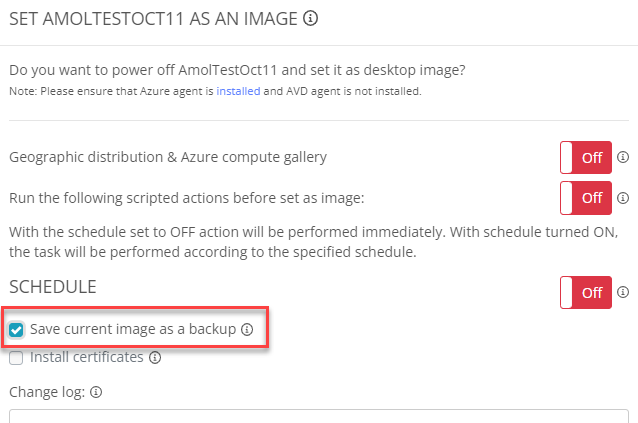Show info icon beside Install certificates
This screenshot has height=423, width=638.
coord(155,358)
